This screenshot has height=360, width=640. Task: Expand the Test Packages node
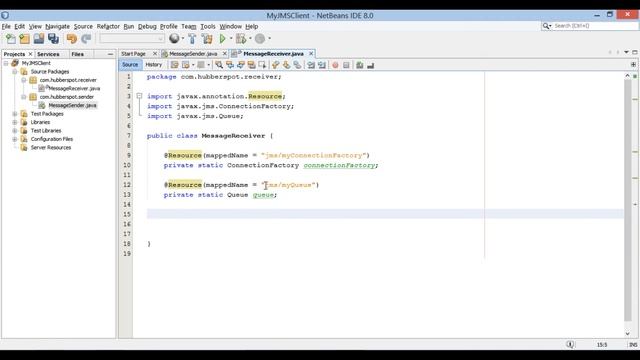tap(15, 114)
